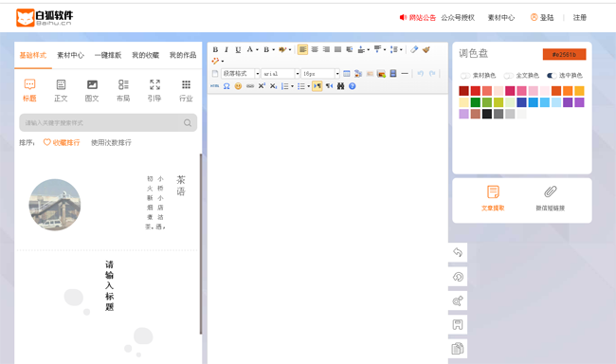Select the 图文 style category
The width and height of the screenshot is (616, 364).
(92, 91)
